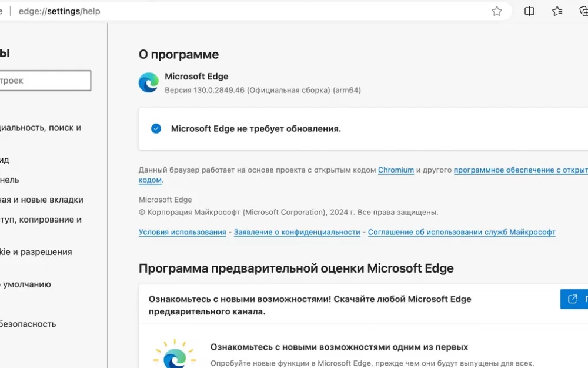Click 'Ознакомьтесь с новыми возможностями одним из первых'
The height and width of the screenshot is (368, 588).
[x=339, y=347]
